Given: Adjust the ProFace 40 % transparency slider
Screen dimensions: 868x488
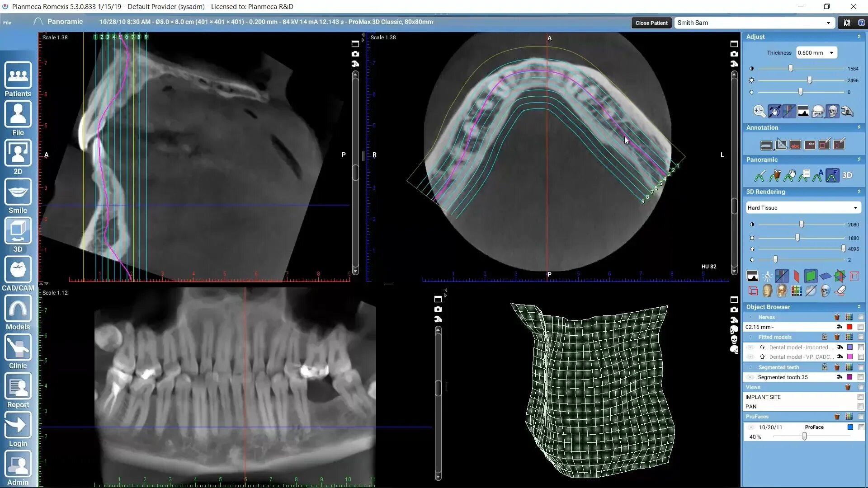Looking at the screenshot, I should [804, 436].
